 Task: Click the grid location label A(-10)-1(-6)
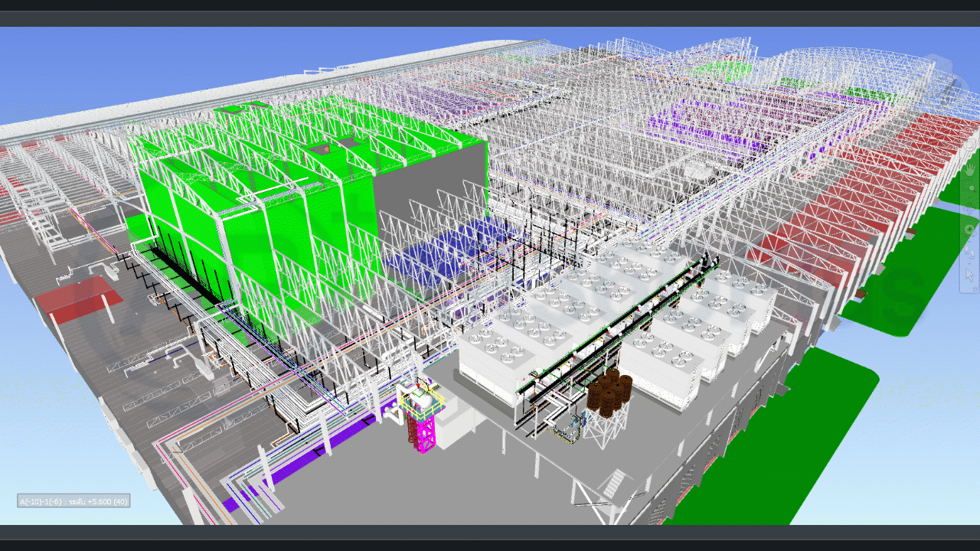(73, 501)
